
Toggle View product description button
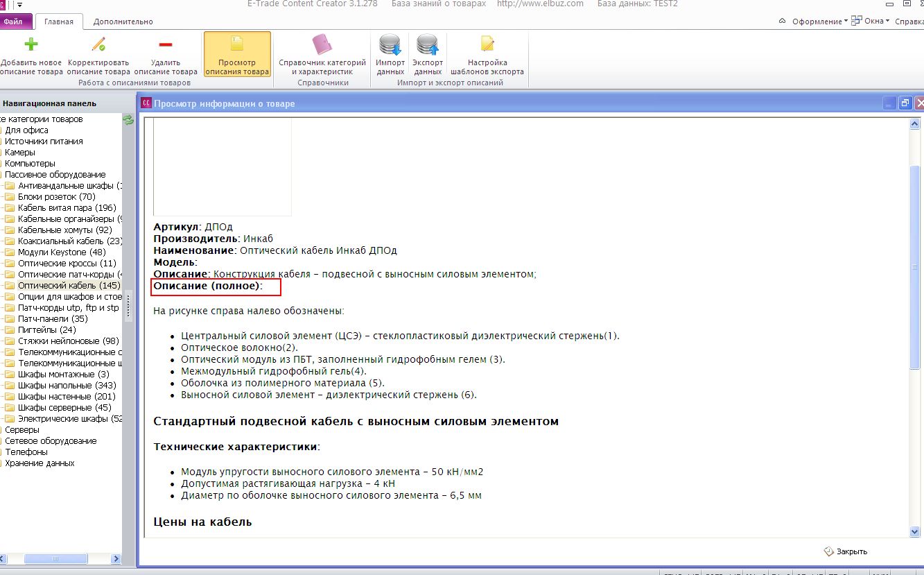(x=237, y=54)
